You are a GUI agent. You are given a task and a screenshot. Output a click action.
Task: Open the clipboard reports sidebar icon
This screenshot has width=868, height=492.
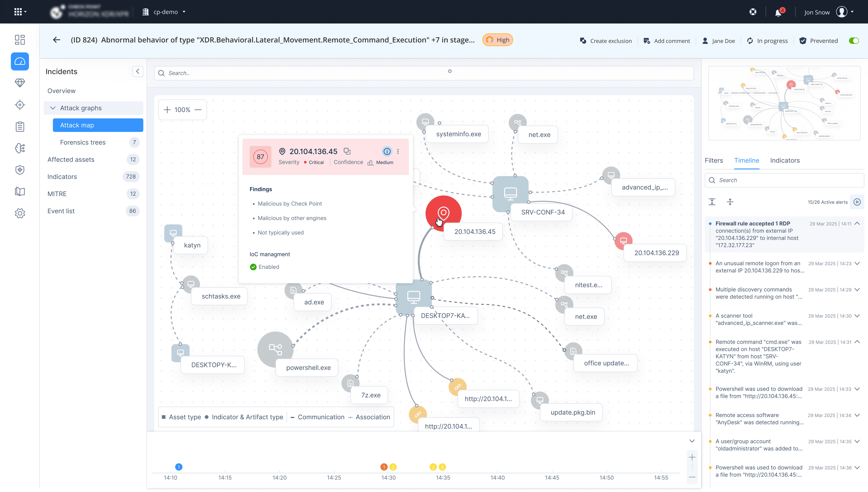[20, 127]
